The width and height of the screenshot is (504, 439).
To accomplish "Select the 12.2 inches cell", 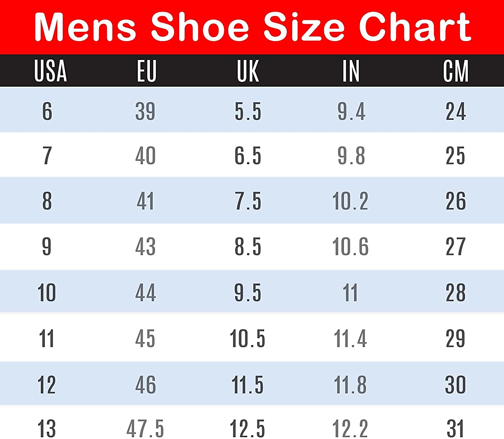I will click(350, 429).
